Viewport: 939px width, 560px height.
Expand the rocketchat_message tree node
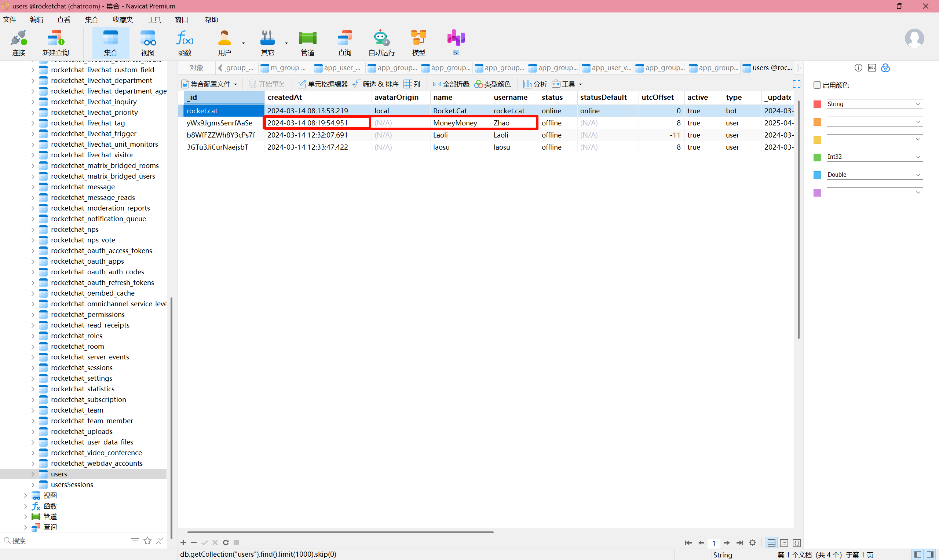click(32, 187)
